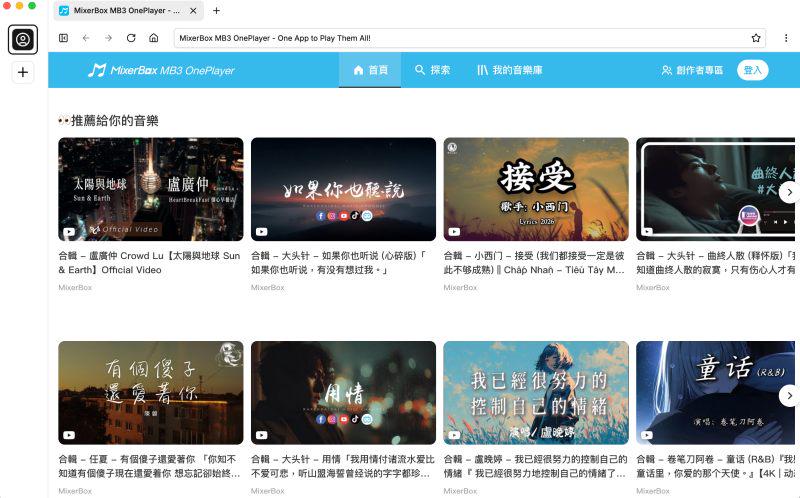Open the 有個傻子還愛著你 thumbnail
Image resolution: width=800 pixels, height=498 pixels.
click(x=151, y=393)
